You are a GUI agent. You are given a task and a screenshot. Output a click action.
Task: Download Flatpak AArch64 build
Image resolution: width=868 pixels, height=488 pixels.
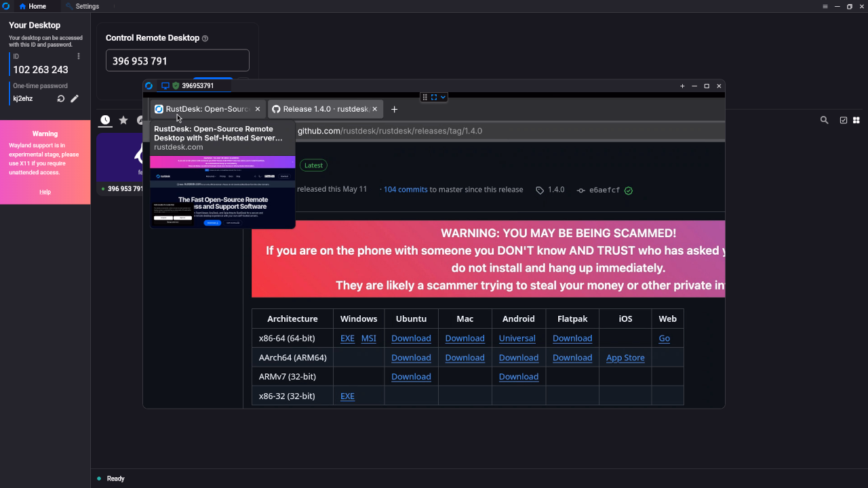(572, 358)
